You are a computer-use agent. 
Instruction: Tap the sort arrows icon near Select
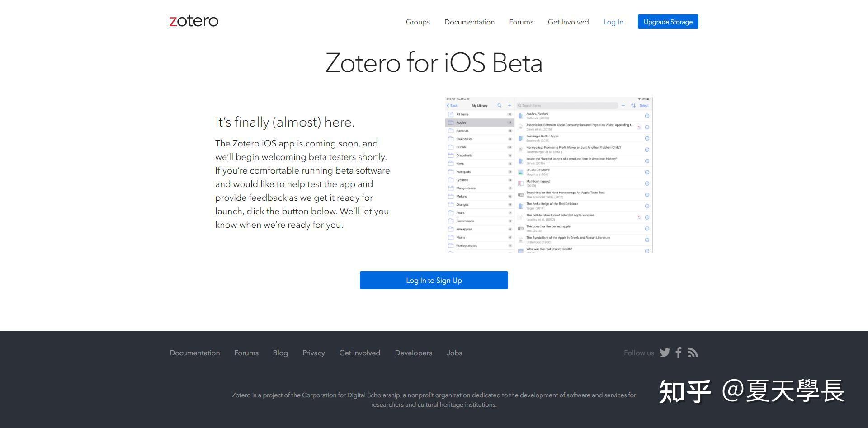point(633,105)
